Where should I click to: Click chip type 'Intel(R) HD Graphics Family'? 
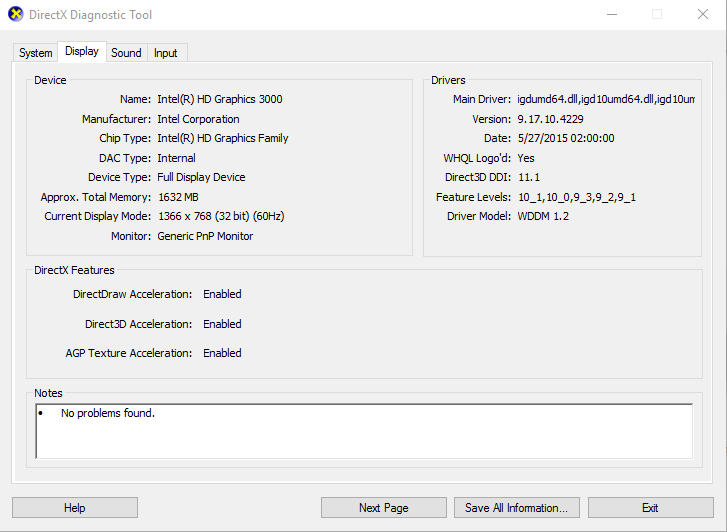[x=223, y=138]
